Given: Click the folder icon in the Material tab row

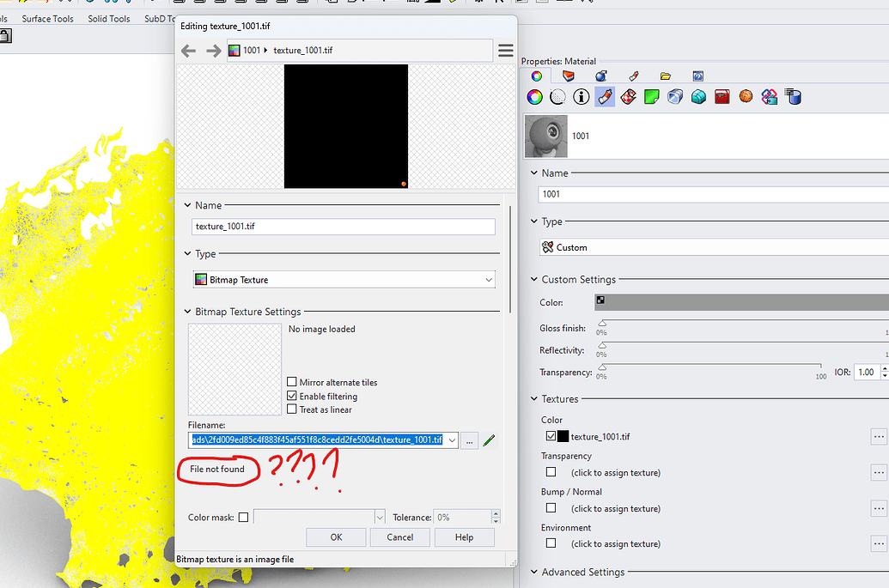Looking at the screenshot, I should (x=666, y=76).
